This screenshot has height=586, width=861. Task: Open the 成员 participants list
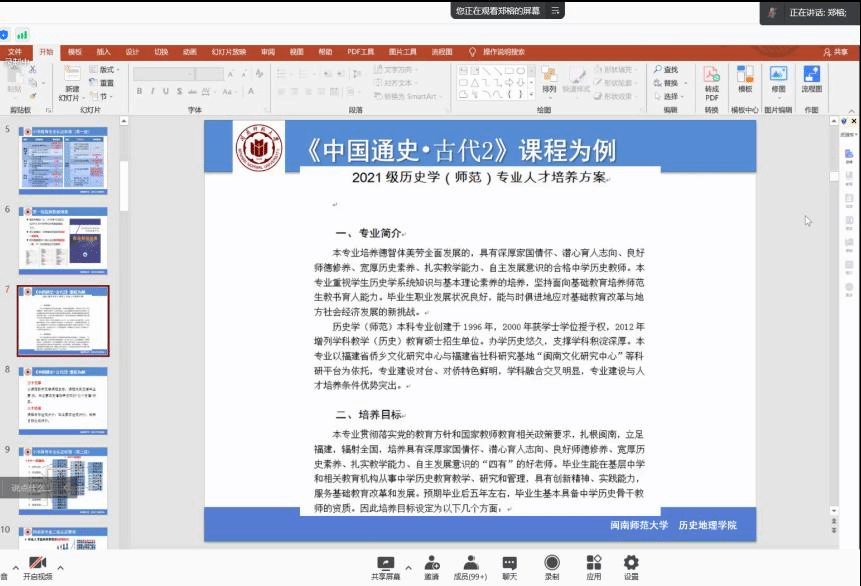coord(469,567)
